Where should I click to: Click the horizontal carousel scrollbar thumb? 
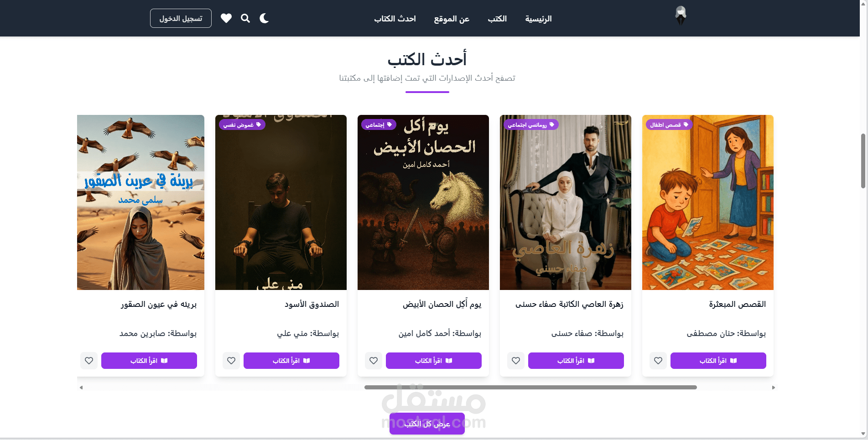click(530, 387)
